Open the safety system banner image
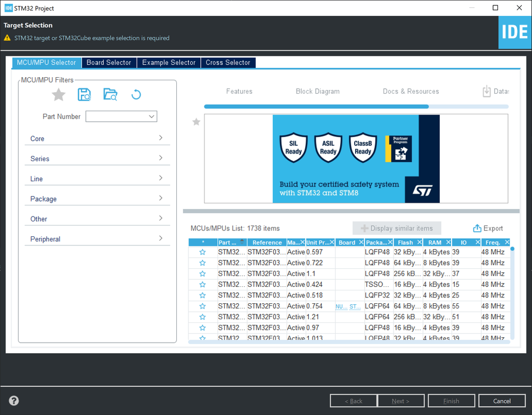This screenshot has height=415, width=532. (x=356, y=159)
